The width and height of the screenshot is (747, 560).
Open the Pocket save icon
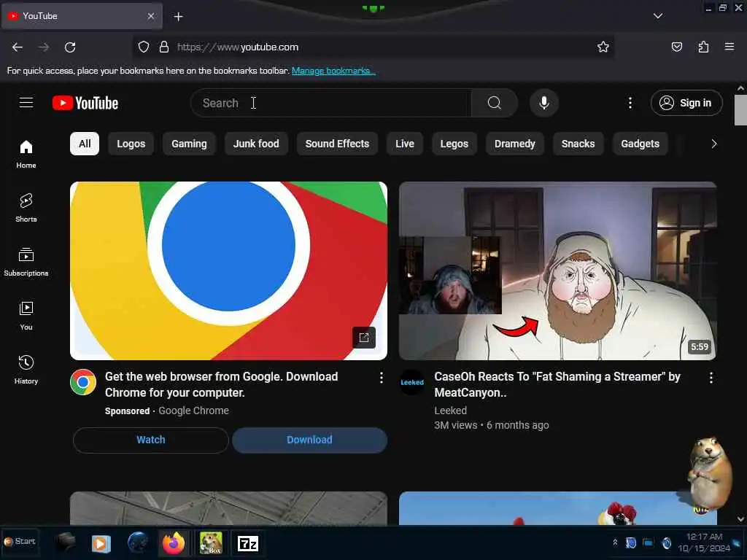coord(676,47)
